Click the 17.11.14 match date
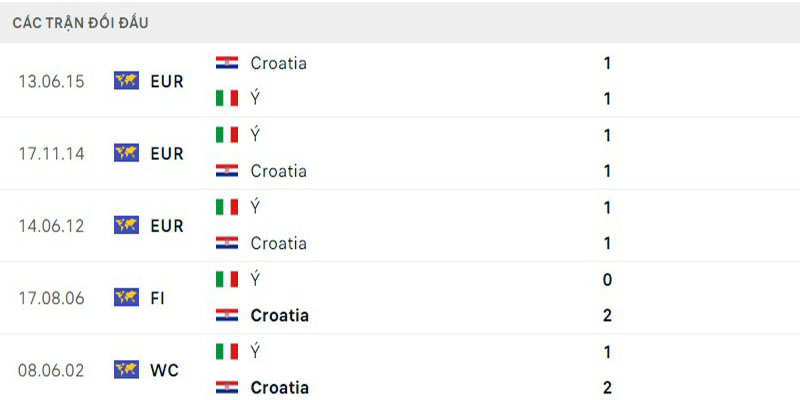The height and width of the screenshot is (400, 800). coord(50,153)
